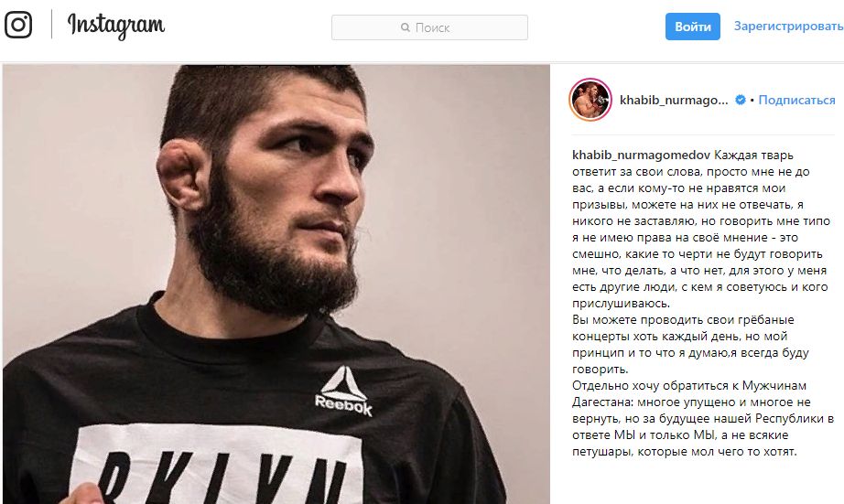Open the Зарегистрироваться sign-up link
This screenshot has height=504, width=844.
tap(788, 26)
